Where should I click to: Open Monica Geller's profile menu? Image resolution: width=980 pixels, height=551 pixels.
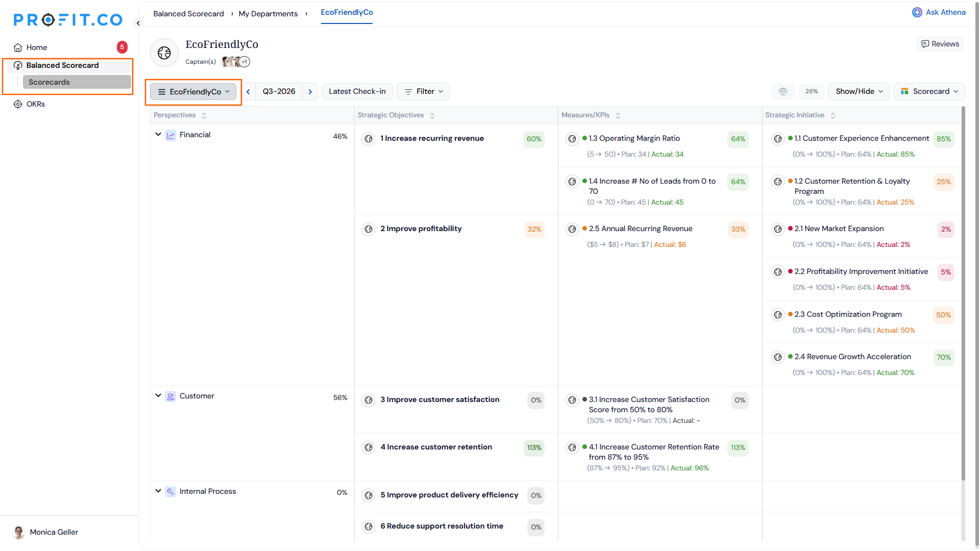click(46, 533)
